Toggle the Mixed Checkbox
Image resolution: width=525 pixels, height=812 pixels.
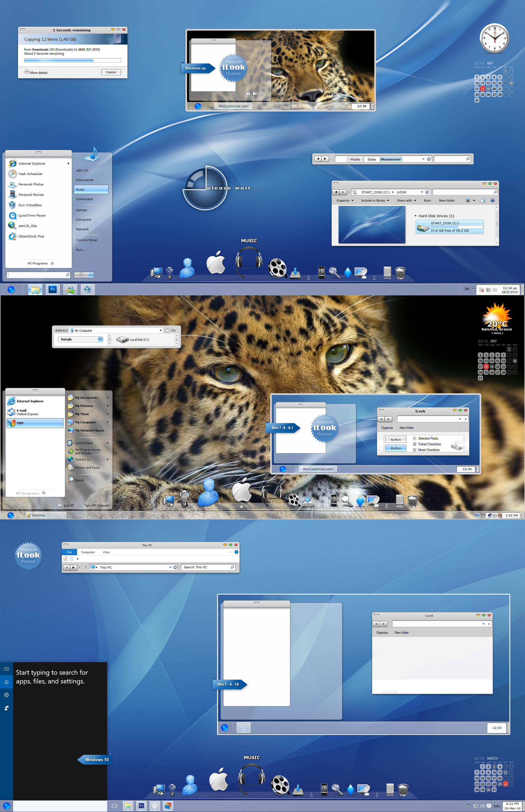pos(415,450)
